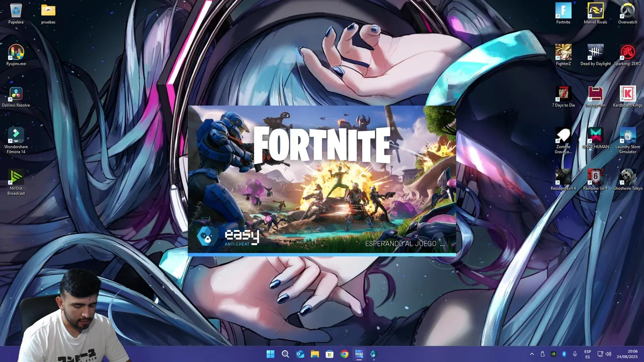This screenshot has width=644, height=362.
Task: Select the Dead by Daylight shortcut
Action: point(595,55)
